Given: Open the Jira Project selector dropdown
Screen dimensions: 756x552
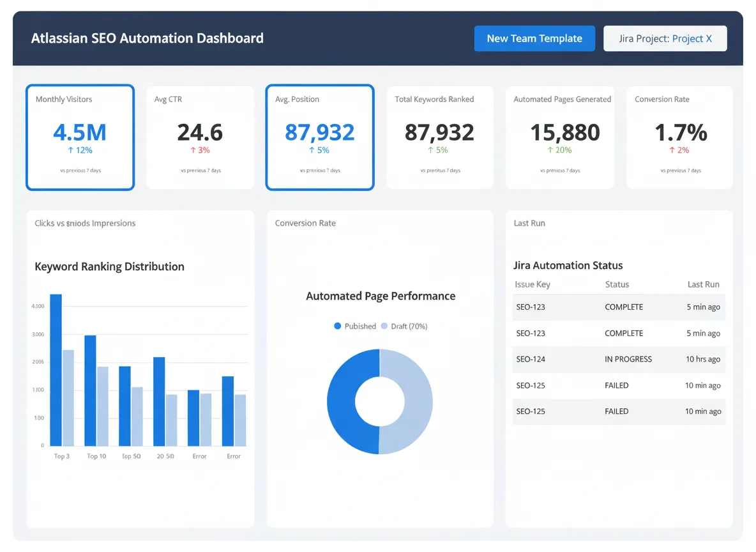Looking at the screenshot, I should point(665,38).
